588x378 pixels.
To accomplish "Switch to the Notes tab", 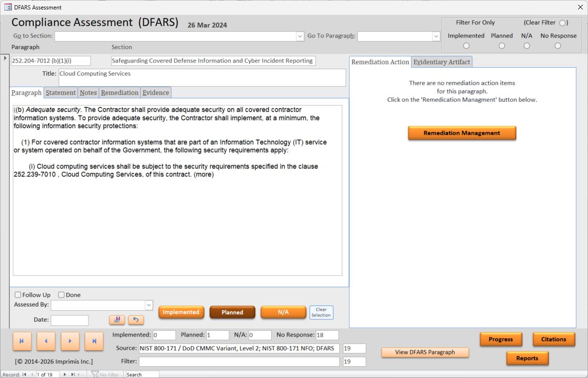I will [88, 93].
